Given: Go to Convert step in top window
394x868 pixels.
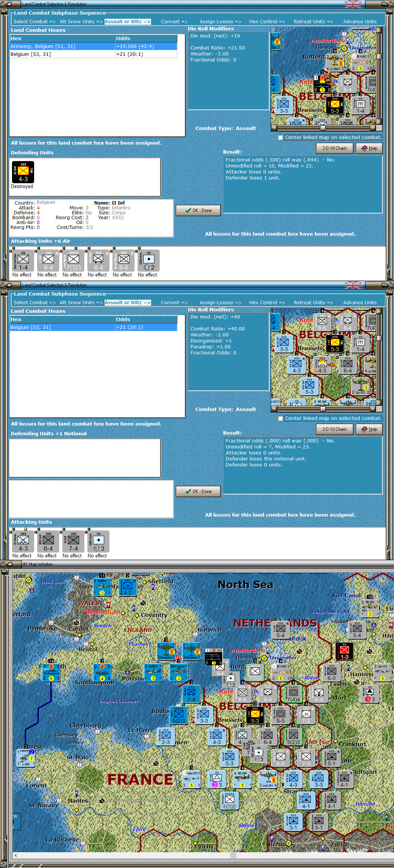Looking at the screenshot, I should pos(174,22).
